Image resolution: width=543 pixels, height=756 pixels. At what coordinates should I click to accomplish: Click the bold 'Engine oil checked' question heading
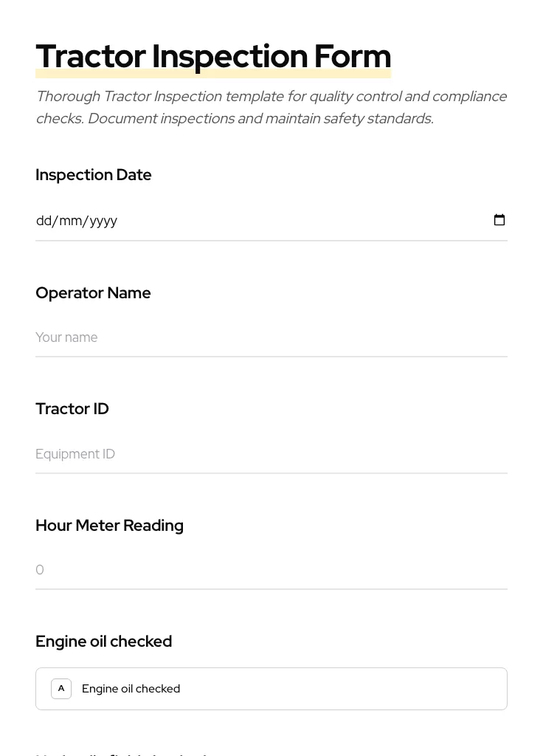103,642
